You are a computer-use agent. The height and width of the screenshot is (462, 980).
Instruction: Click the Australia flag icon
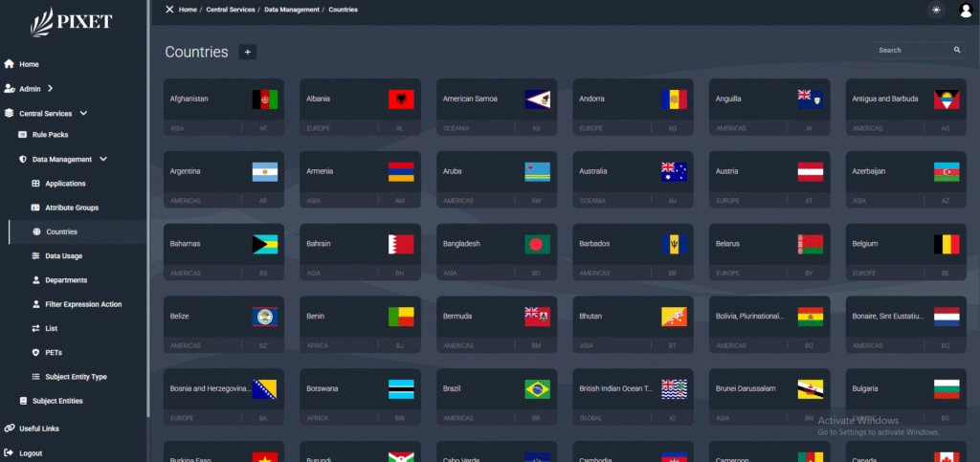click(674, 171)
